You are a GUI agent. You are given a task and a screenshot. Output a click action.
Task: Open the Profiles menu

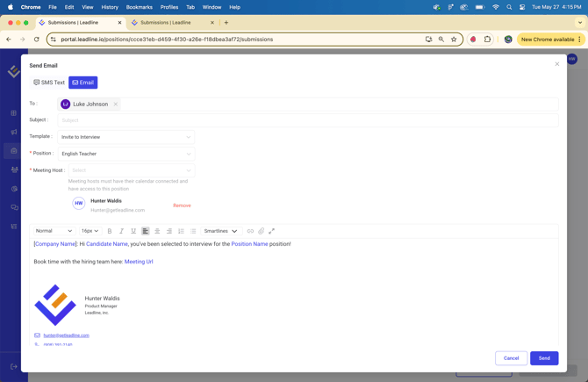coord(169,7)
